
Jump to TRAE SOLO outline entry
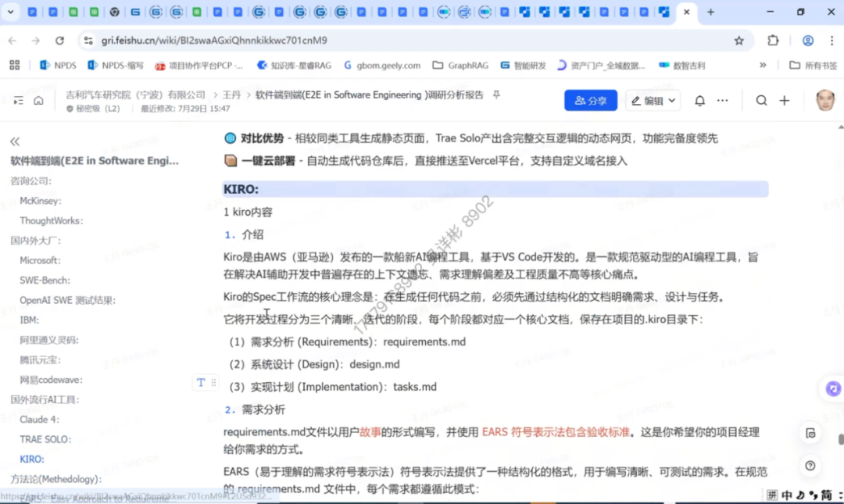[45, 439]
